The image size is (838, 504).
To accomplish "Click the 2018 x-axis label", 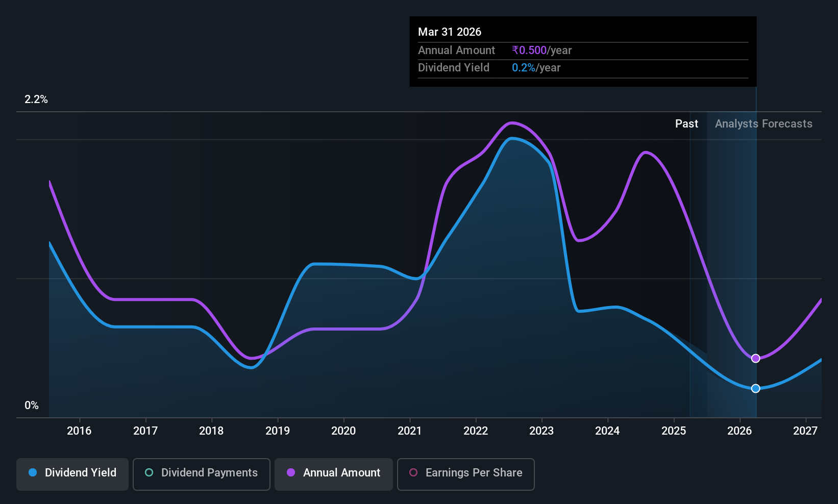I will 211,431.
